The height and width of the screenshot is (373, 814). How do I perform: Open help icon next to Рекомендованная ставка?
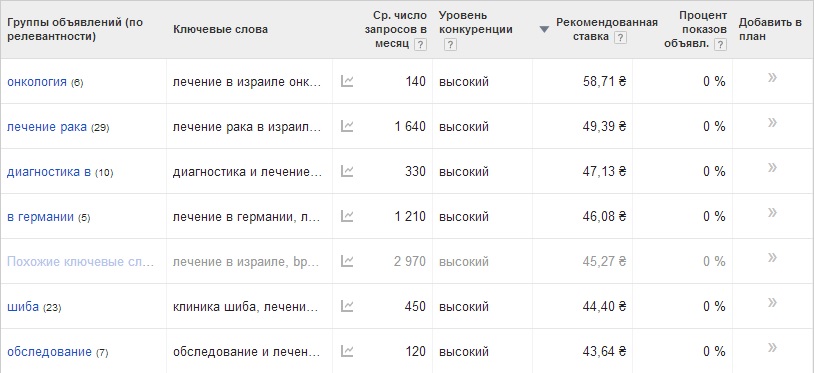620,37
